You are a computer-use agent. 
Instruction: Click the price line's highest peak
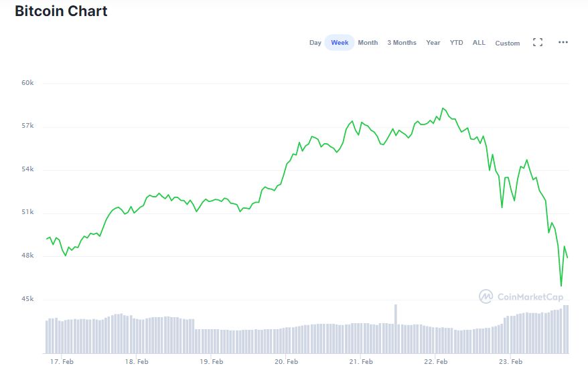click(x=442, y=108)
